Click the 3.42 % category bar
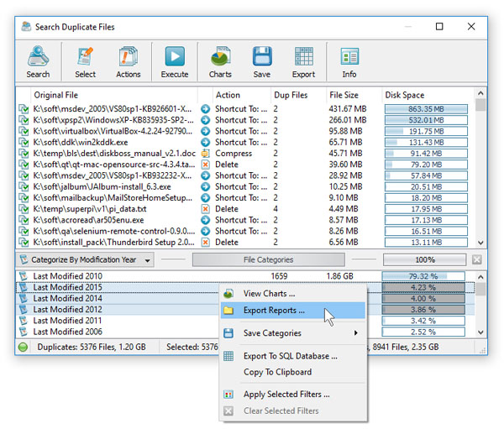The width and height of the screenshot is (504, 429). click(423, 321)
